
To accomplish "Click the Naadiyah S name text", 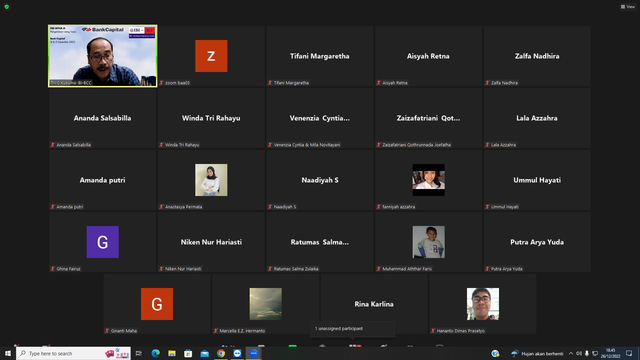I will 320,180.
